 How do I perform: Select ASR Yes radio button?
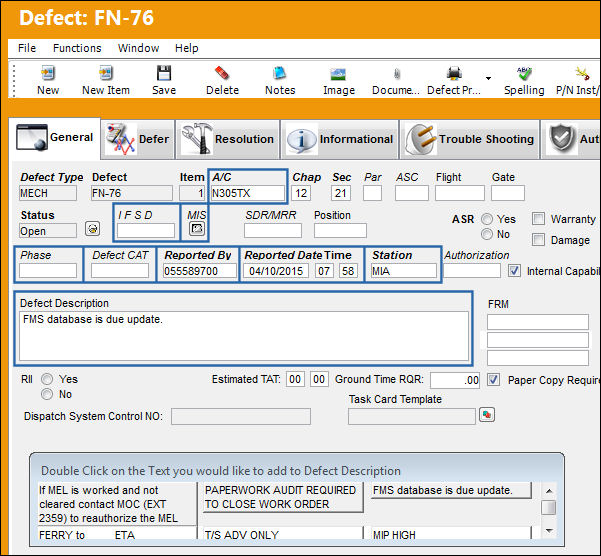pyautogui.click(x=487, y=219)
